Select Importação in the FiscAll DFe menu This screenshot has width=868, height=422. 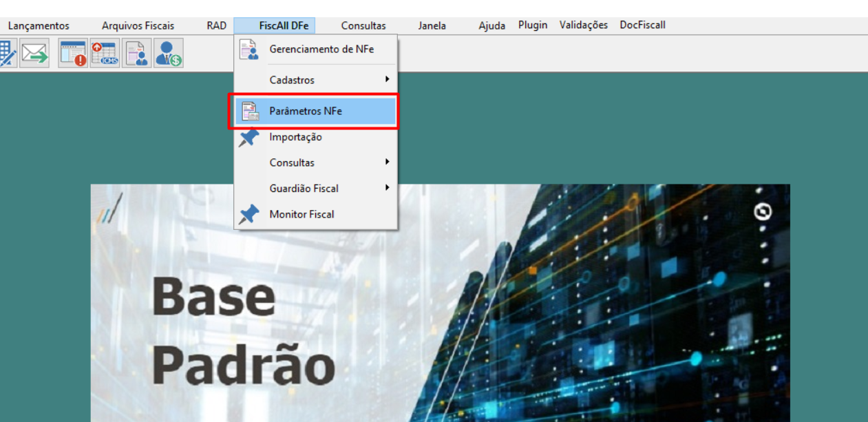pyautogui.click(x=316, y=137)
